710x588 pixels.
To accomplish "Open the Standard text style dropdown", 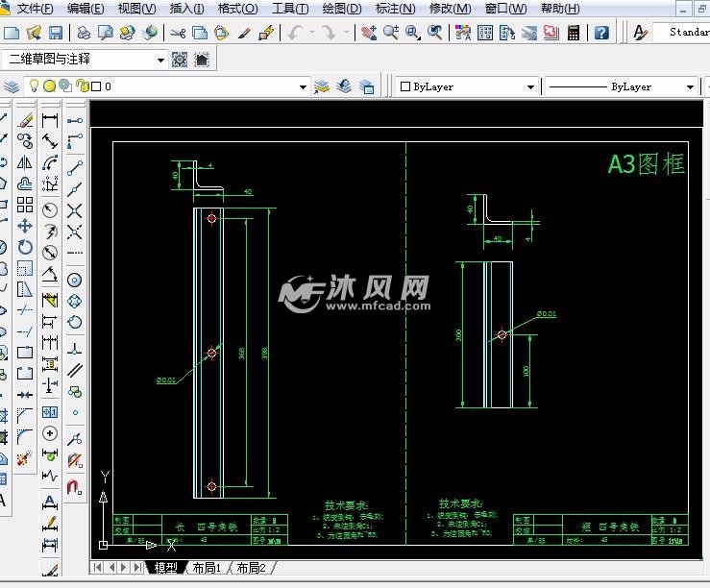I will [x=683, y=32].
